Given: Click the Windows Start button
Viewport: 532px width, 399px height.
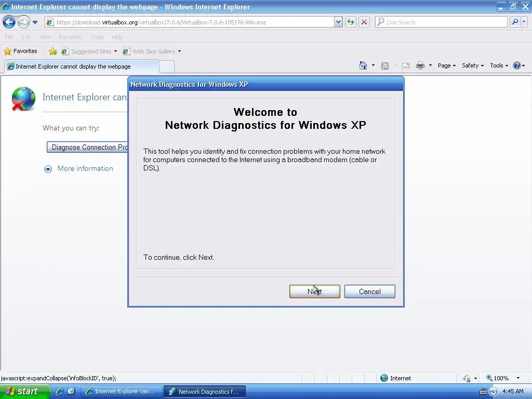Looking at the screenshot, I should 24,392.
